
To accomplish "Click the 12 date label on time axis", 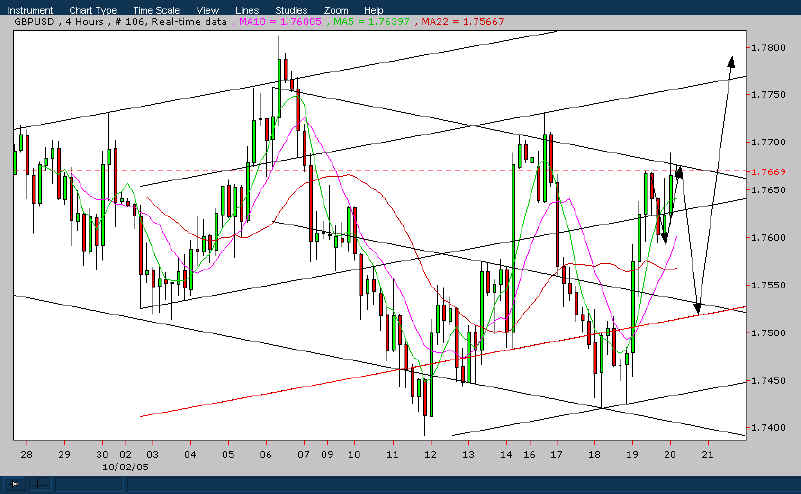I will point(430,454).
